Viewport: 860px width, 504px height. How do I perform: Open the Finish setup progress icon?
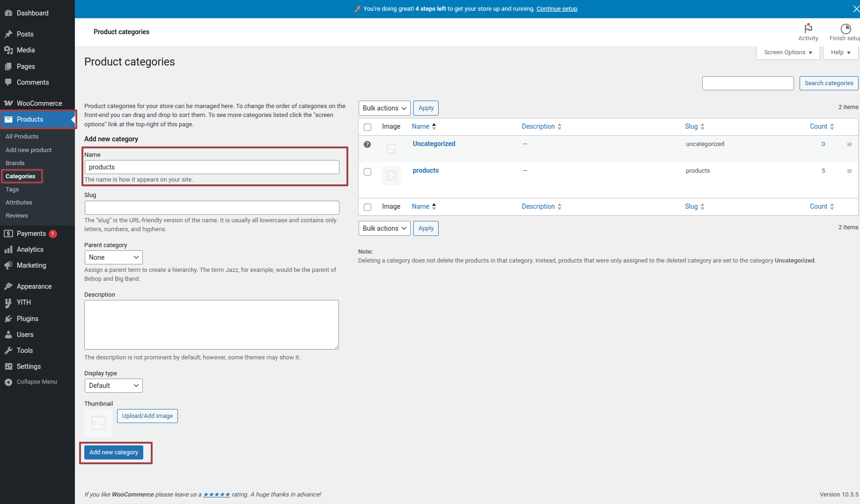coord(845,29)
